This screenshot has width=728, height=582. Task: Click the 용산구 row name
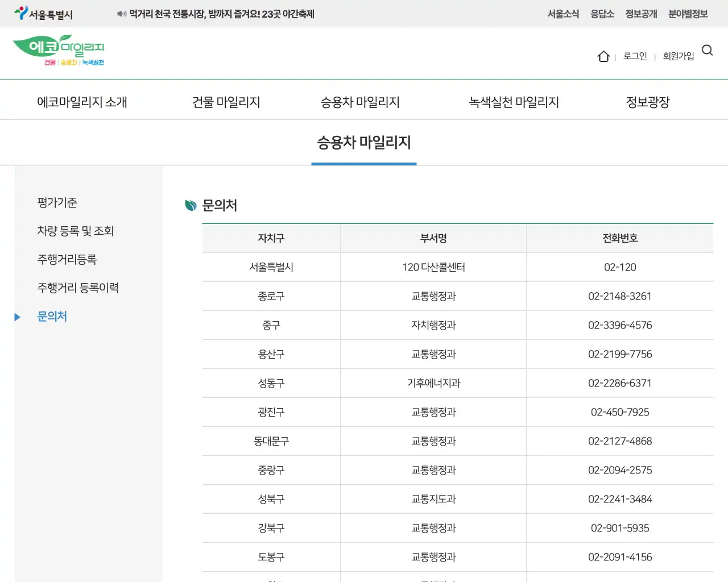click(271, 354)
